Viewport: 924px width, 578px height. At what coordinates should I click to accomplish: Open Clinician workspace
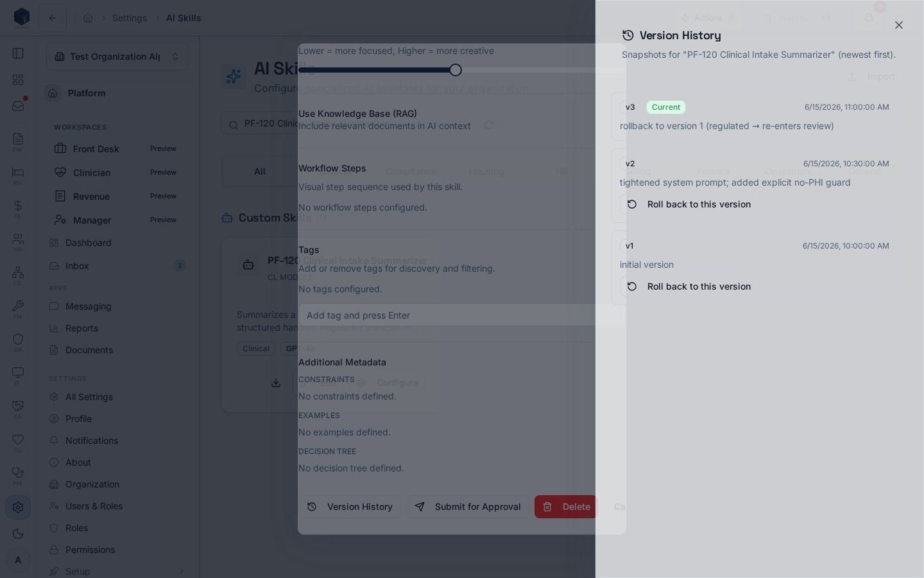click(x=117, y=173)
